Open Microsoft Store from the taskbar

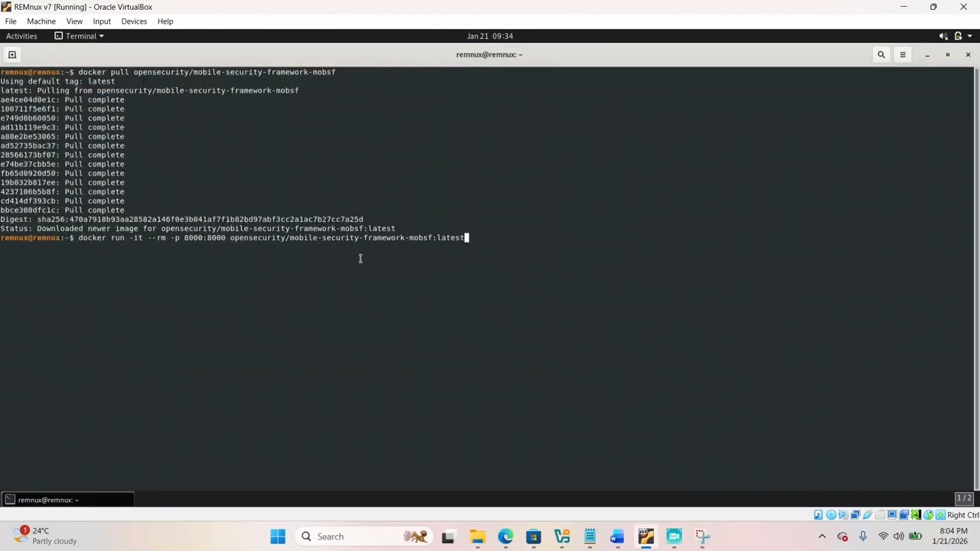534,536
